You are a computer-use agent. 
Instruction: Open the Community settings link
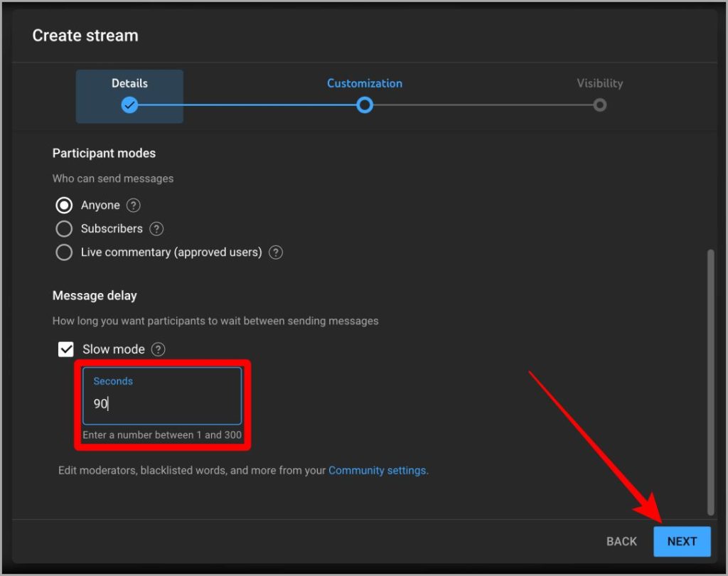point(378,470)
